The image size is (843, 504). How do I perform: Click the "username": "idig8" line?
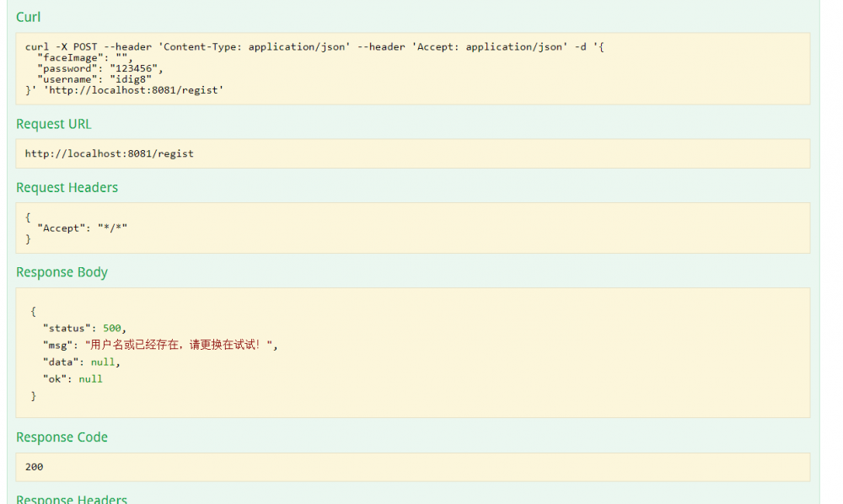coord(94,79)
